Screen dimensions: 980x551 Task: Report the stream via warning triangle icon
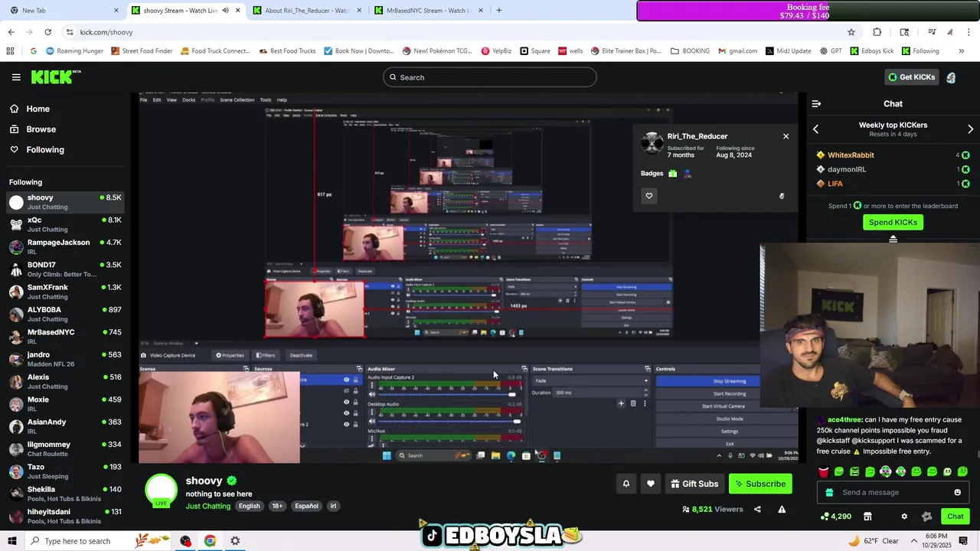[x=782, y=509]
